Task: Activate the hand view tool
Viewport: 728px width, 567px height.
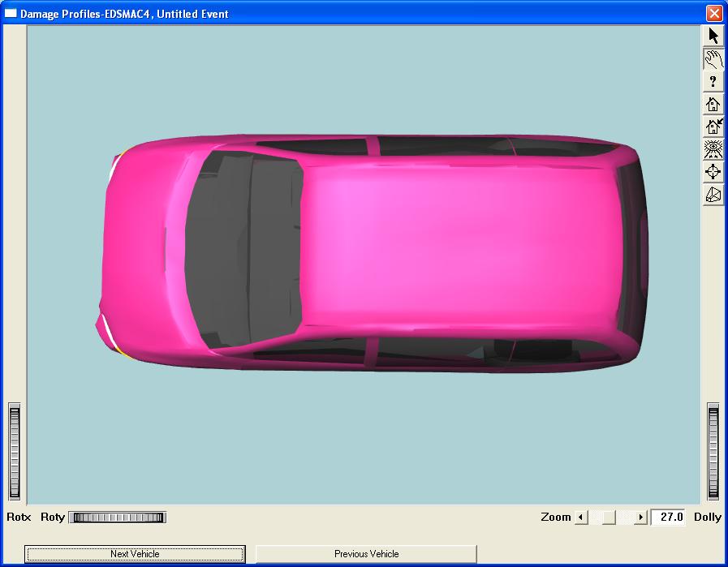Action: point(713,58)
